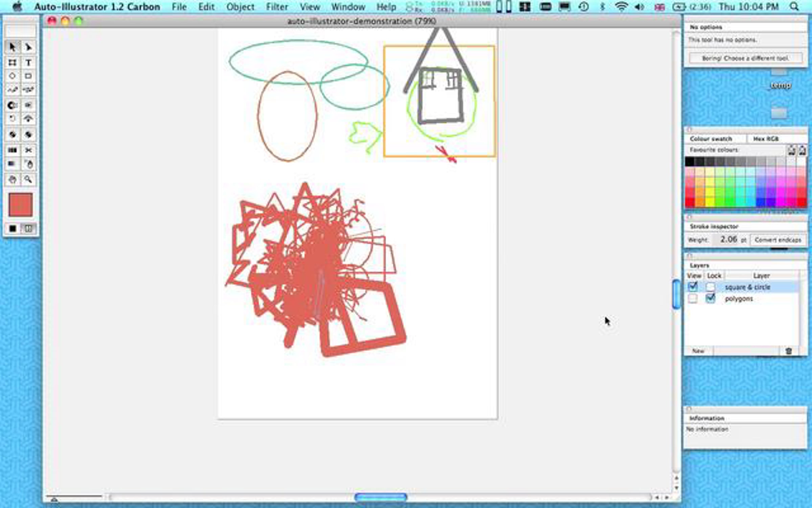This screenshot has width=812, height=508.
Task: Select the rectangle shape tool
Action: coord(28,76)
